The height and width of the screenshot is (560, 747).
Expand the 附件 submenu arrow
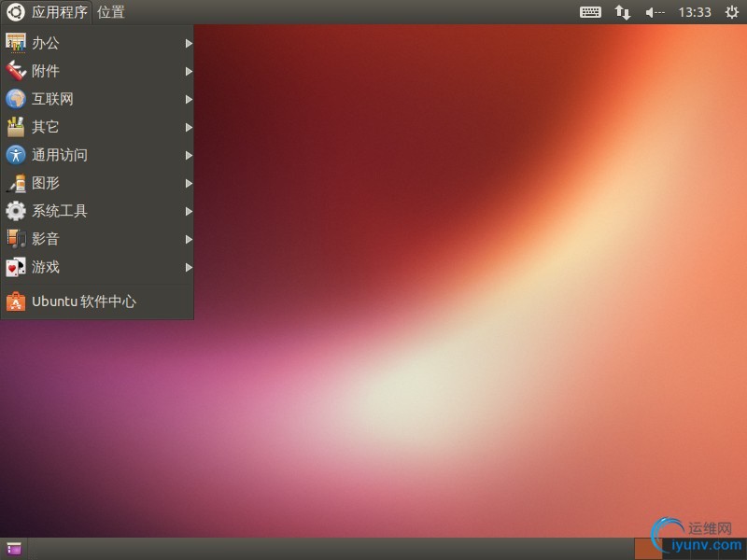pos(189,72)
